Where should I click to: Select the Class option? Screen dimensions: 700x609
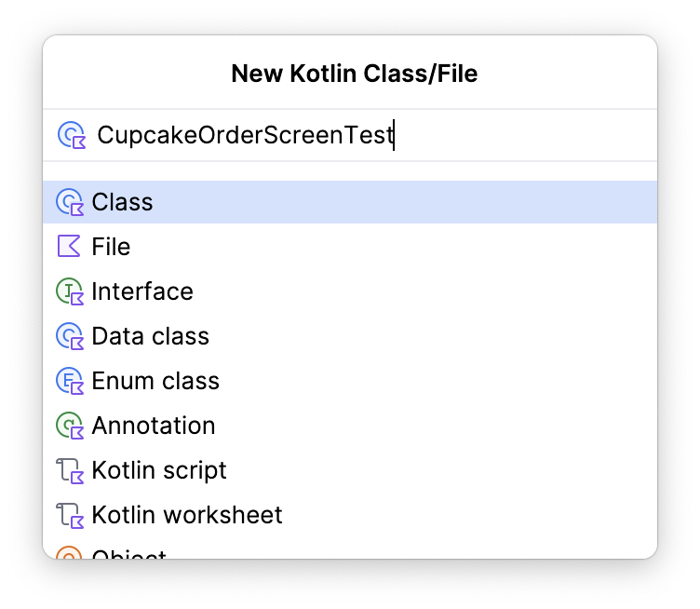click(122, 202)
